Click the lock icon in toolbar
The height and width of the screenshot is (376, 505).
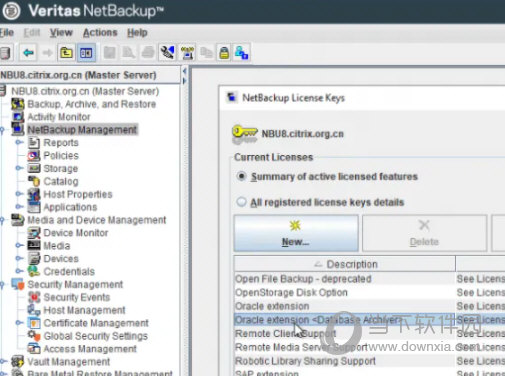(224, 53)
